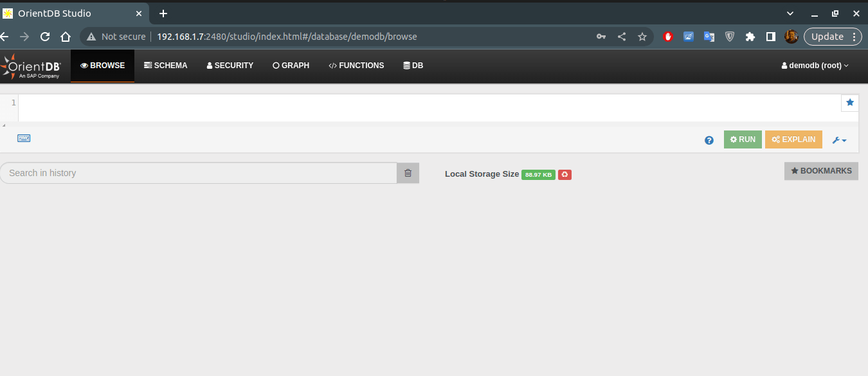Open the blue screenshot extension icon

point(689,37)
